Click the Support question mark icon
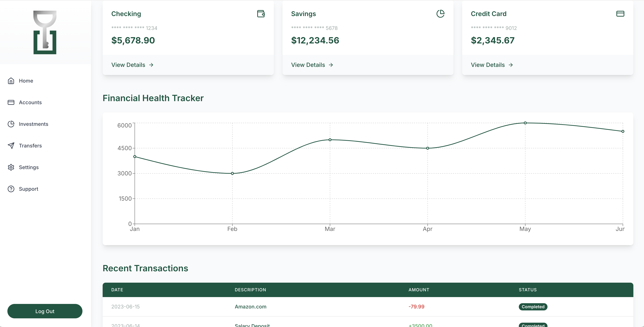 click(x=11, y=189)
